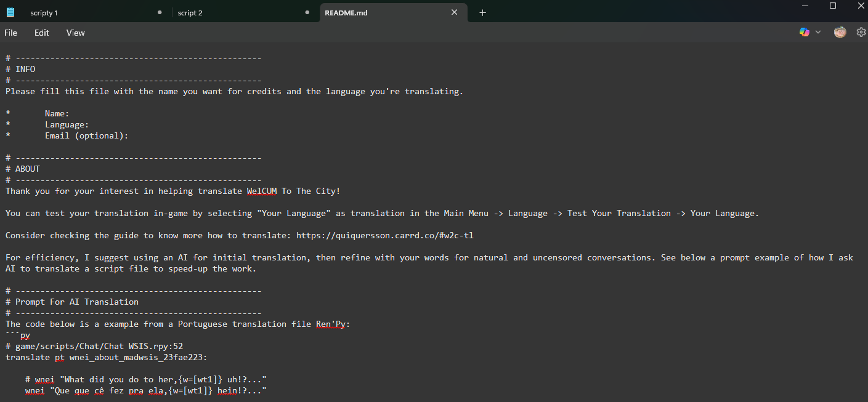Place cursor in the '# INFO' heading line
868x402 pixels.
[x=21, y=69]
